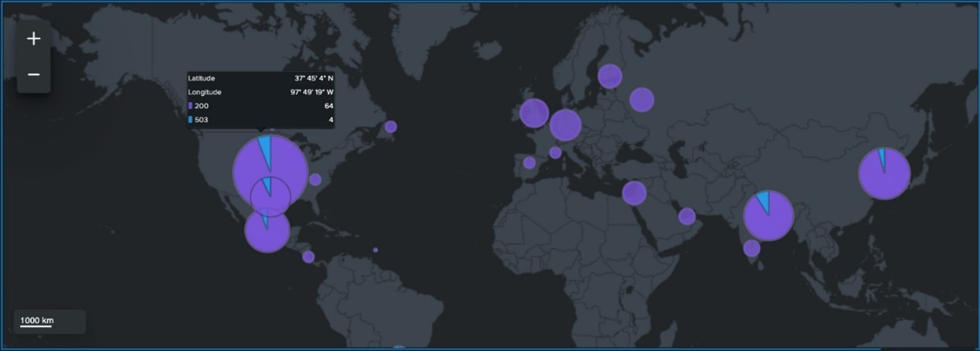Click the bubble near the Persian Gulf
The image size is (980, 351).
click(687, 216)
